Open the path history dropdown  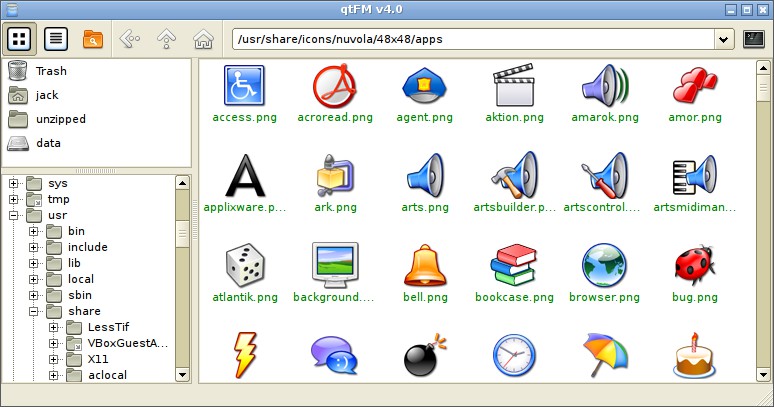724,39
